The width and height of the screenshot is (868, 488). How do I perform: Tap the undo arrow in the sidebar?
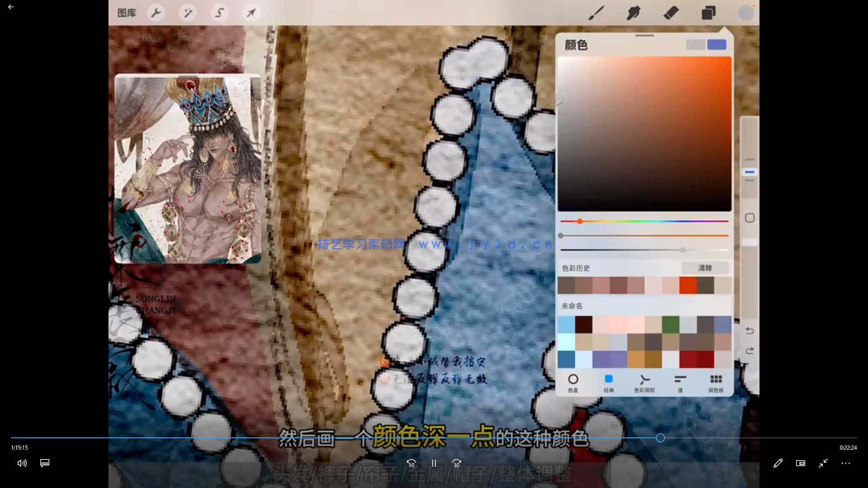point(750,331)
